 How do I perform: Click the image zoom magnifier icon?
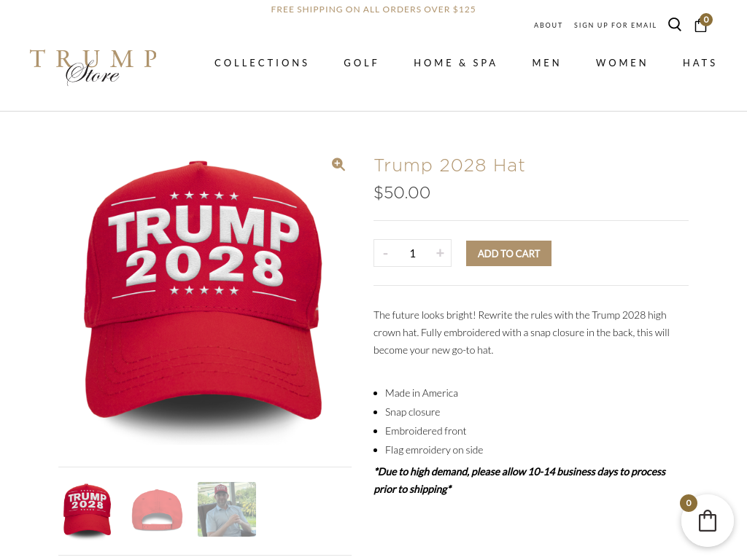tap(338, 164)
